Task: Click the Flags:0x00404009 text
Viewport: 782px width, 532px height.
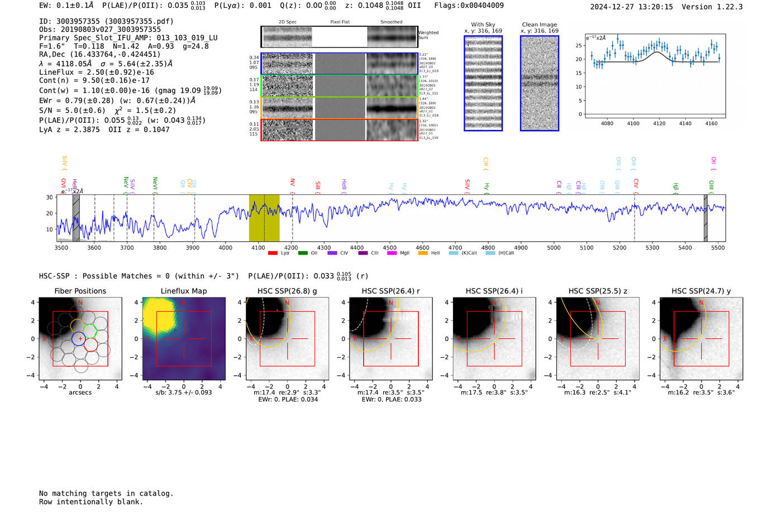Action: 469,6
